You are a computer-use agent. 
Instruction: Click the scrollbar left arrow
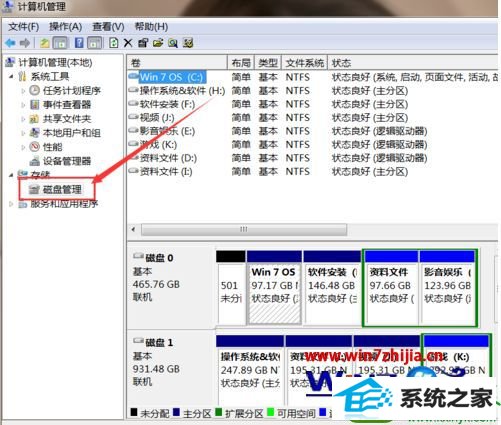click(134, 229)
